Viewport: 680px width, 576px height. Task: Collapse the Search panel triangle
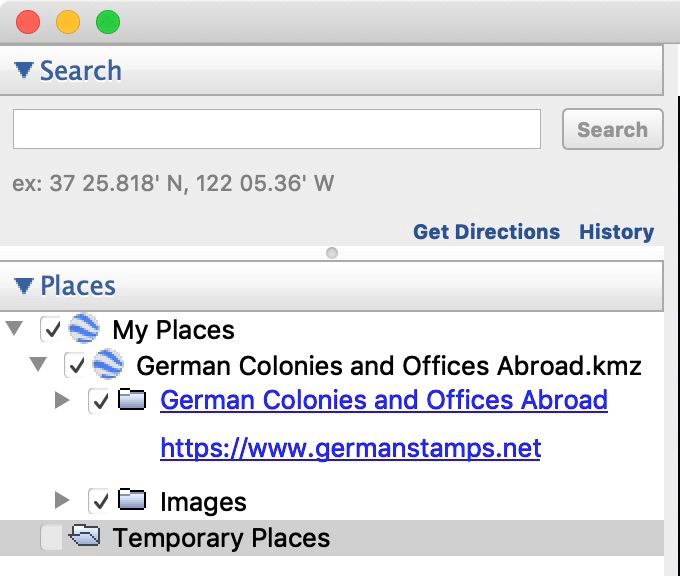tap(24, 71)
